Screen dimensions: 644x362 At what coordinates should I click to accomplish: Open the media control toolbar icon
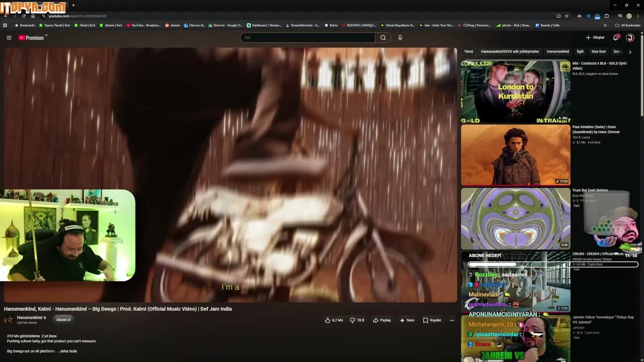620,16
